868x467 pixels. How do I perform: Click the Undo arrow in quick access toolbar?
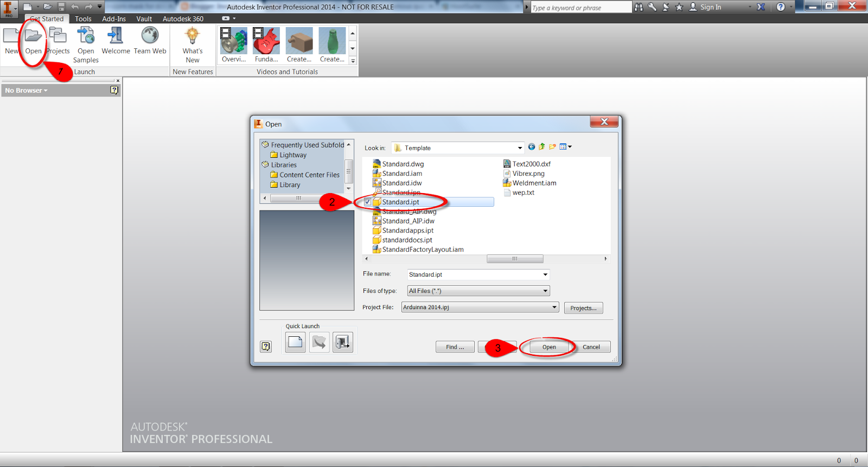[x=75, y=7]
